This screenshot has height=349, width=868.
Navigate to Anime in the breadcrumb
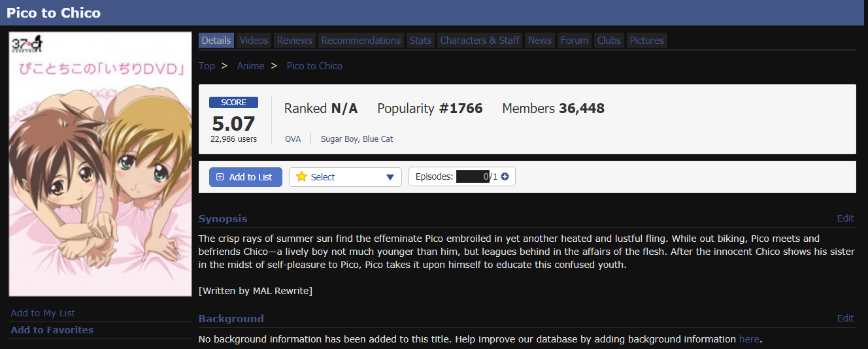click(250, 66)
